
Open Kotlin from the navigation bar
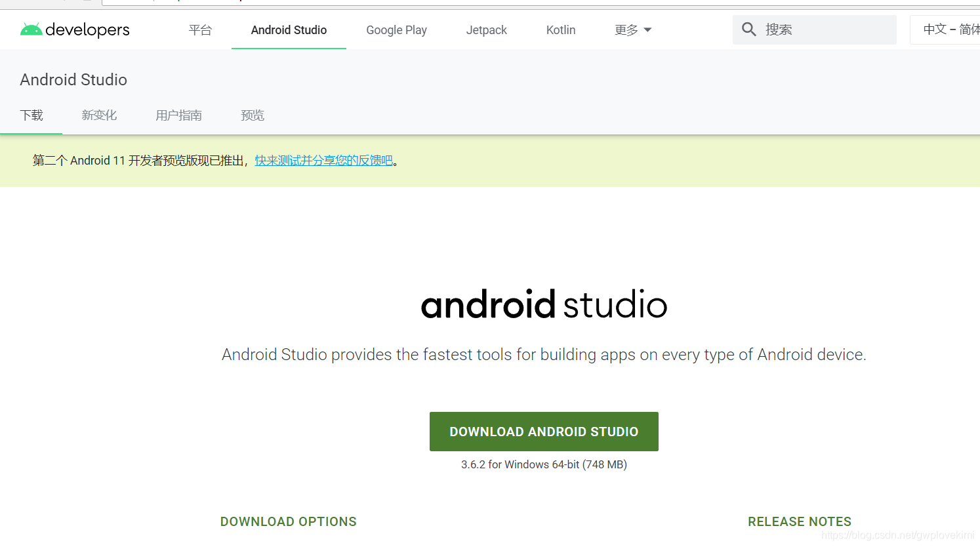(x=561, y=30)
